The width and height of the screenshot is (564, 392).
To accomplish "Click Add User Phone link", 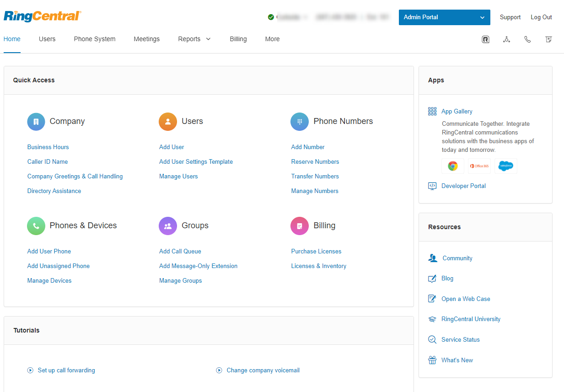I will click(49, 252).
